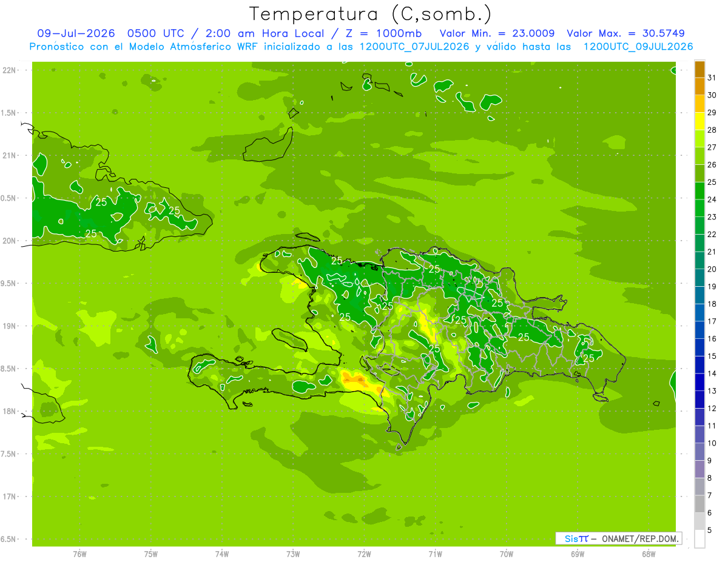The image size is (728, 562).
Task: Click the '70W' longitude axis label
Action: [507, 554]
